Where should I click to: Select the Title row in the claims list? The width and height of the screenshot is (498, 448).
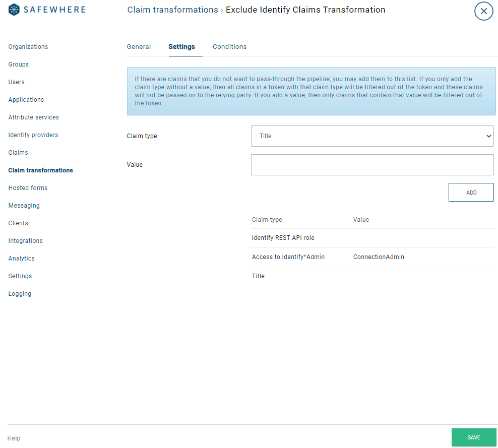372,276
